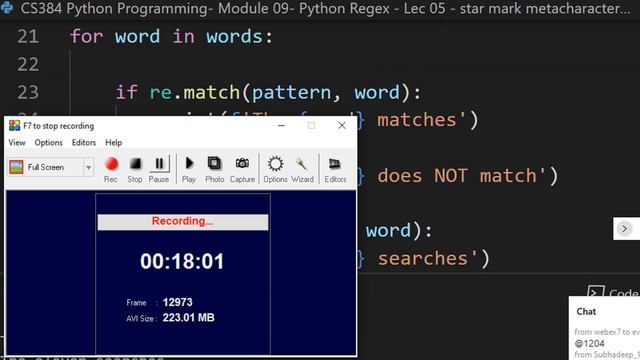
Task: Click the 'F7 to stop recording' title
Action: pyautogui.click(x=58, y=126)
